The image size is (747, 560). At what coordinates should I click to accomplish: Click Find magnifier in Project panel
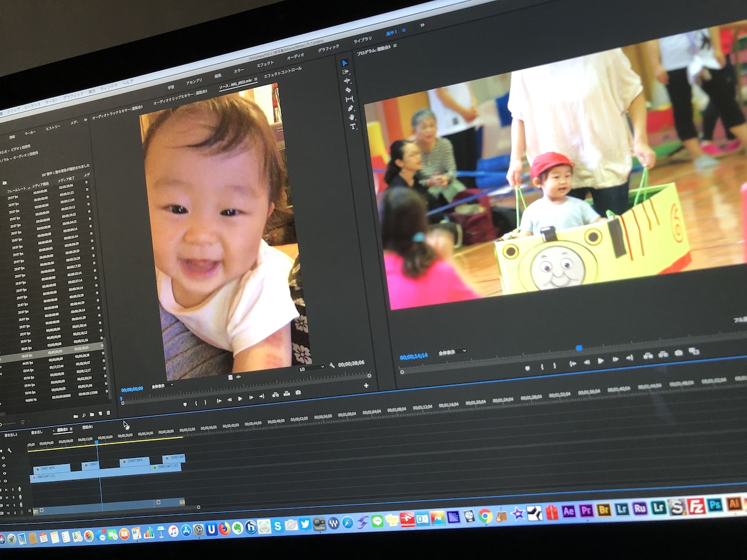pyautogui.click(x=84, y=416)
